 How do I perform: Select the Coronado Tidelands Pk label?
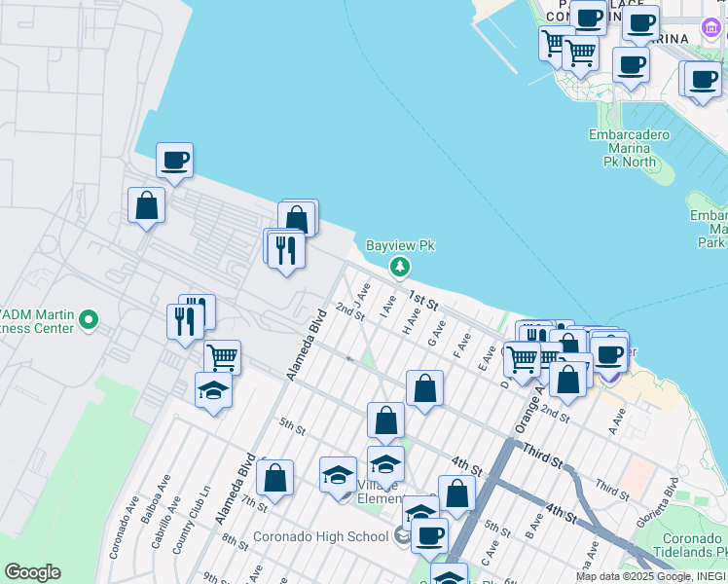click(692, 545)
